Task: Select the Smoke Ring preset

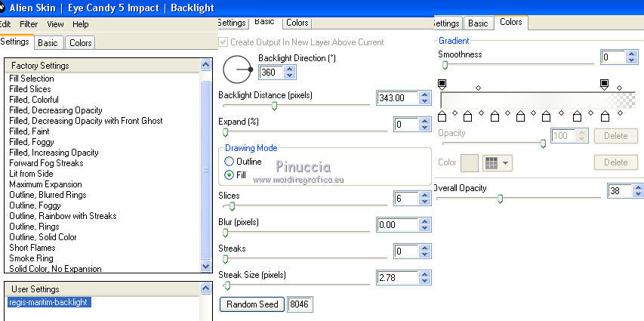Action: [x=31, y=258]
